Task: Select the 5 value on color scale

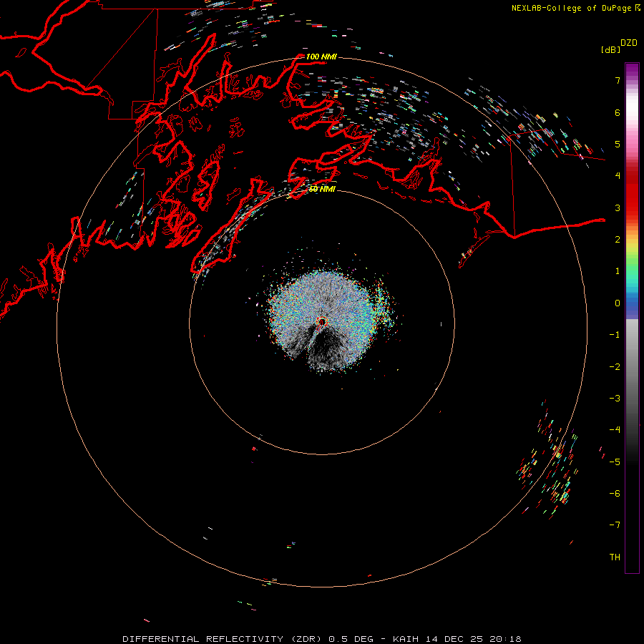Action: pos(618,144)
